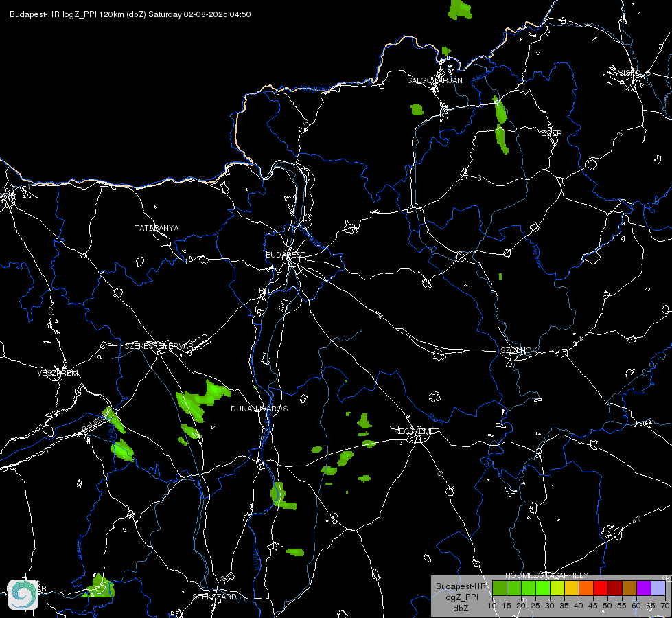The image size is (672, 618).
Task: Click the 40-45 dBZ orange swatch
Action: 586,588
